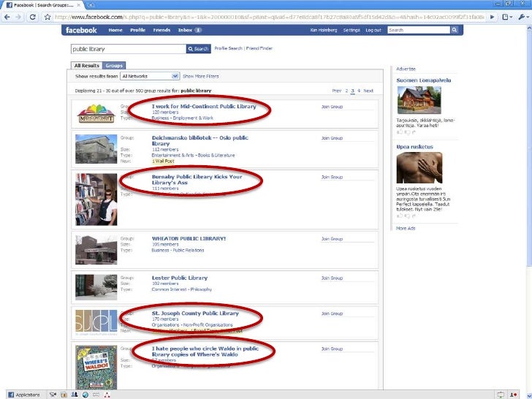Join the Lester Public Library group
The height and width of the screenshot is (399, 532).
click(x=332, y=278)
